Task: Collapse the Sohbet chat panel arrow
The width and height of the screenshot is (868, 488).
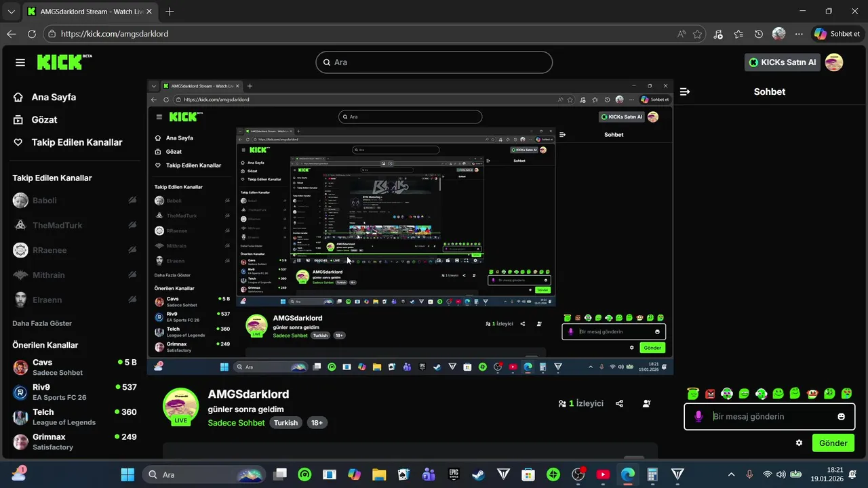Action: 685,91
